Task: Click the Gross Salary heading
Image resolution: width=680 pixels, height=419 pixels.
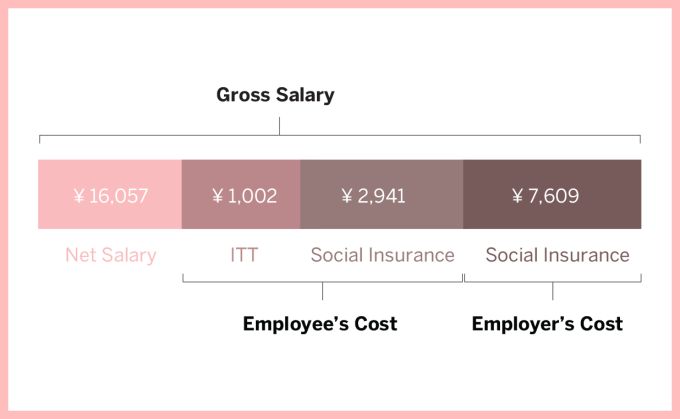Action: [275, 96]
